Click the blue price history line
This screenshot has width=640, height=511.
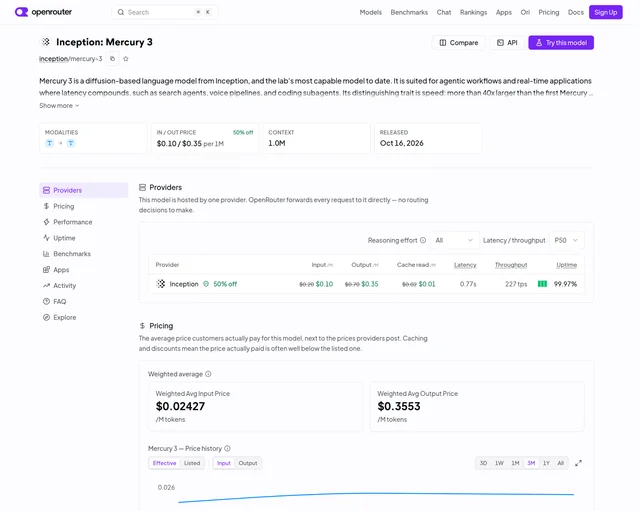pyautogui.click(x=376, y=494)
